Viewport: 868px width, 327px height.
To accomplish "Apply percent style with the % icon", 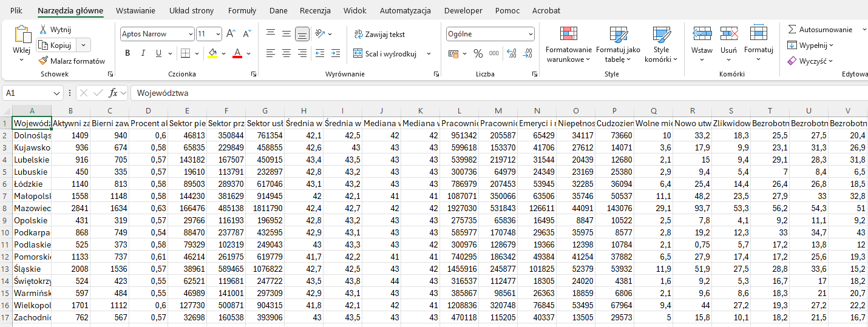I will point(478,53).
